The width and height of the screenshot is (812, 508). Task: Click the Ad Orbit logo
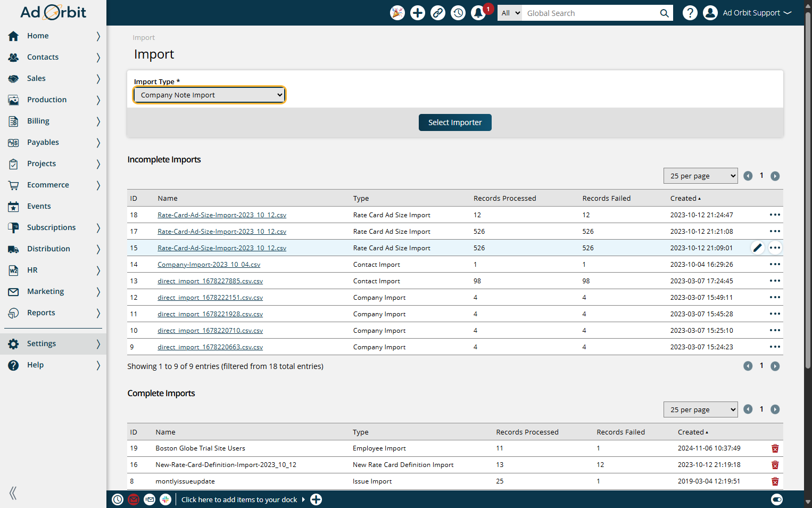(53, 12)
